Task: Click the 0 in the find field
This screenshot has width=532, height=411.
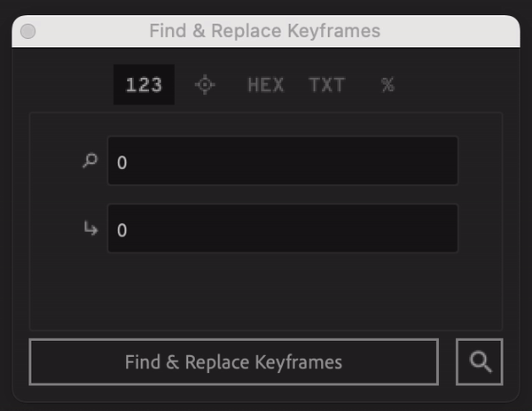Action: point(122,162)
